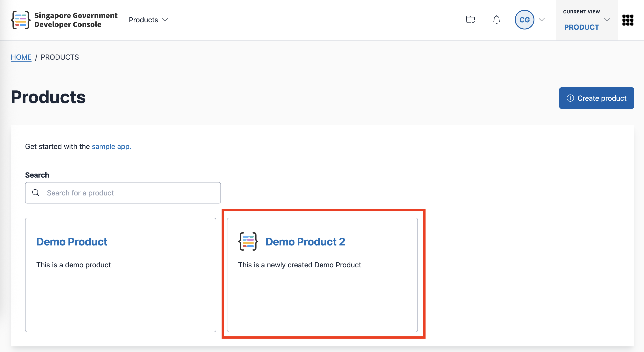Expand the user account chevron
The width and height of the screenshot is (644, 352).
tap(542, 20)
